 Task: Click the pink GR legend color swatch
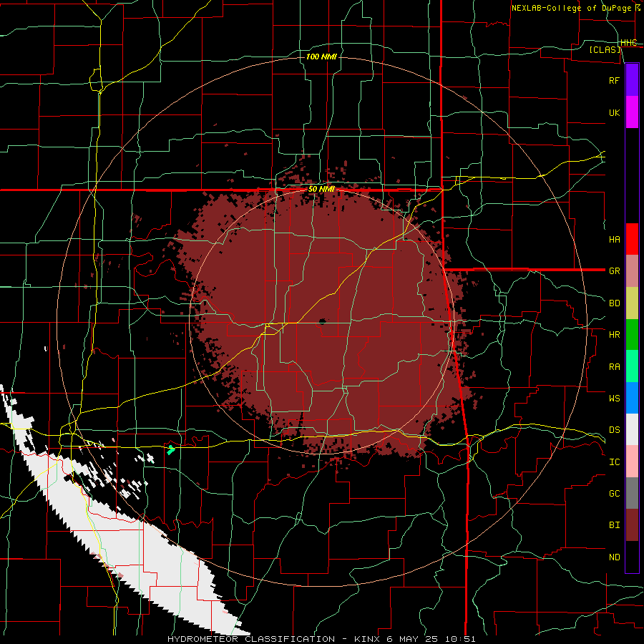(x=632, y=271)
